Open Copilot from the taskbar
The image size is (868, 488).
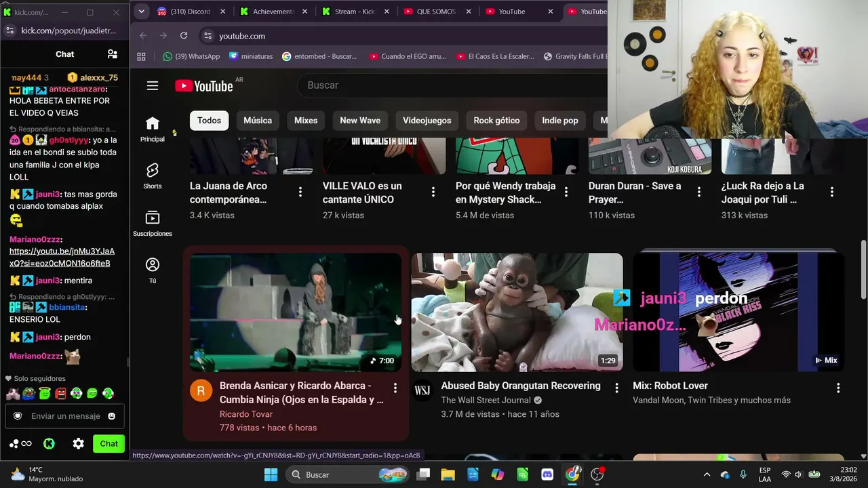498,474
